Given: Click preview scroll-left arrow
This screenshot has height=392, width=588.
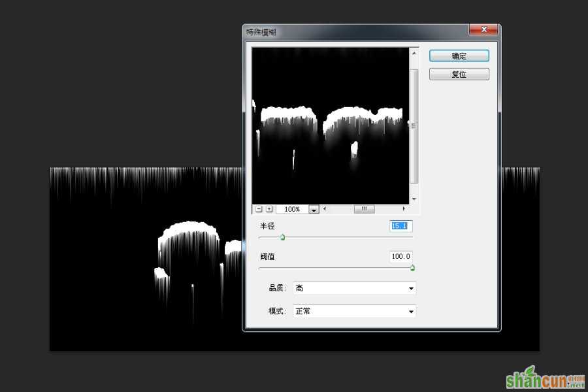Looking at the screenshot, I should pos(325,208).
